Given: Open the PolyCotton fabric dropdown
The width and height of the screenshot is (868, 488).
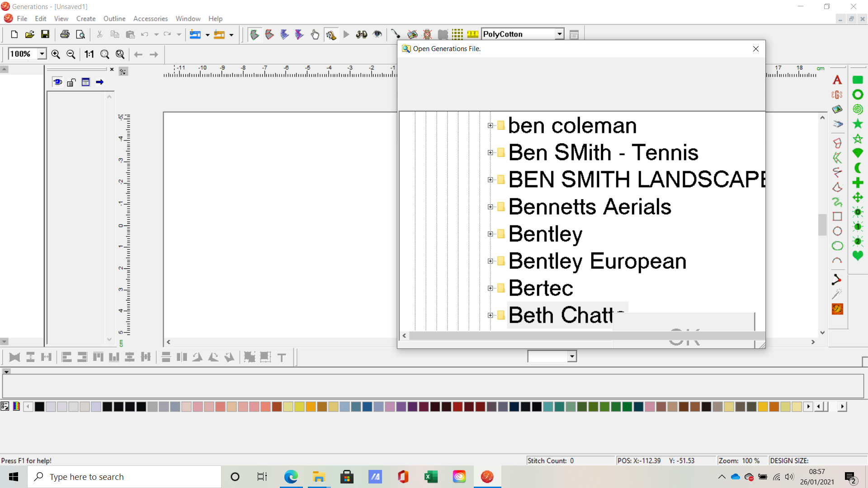Looking at the screenshot, I should tap(559, 34).
